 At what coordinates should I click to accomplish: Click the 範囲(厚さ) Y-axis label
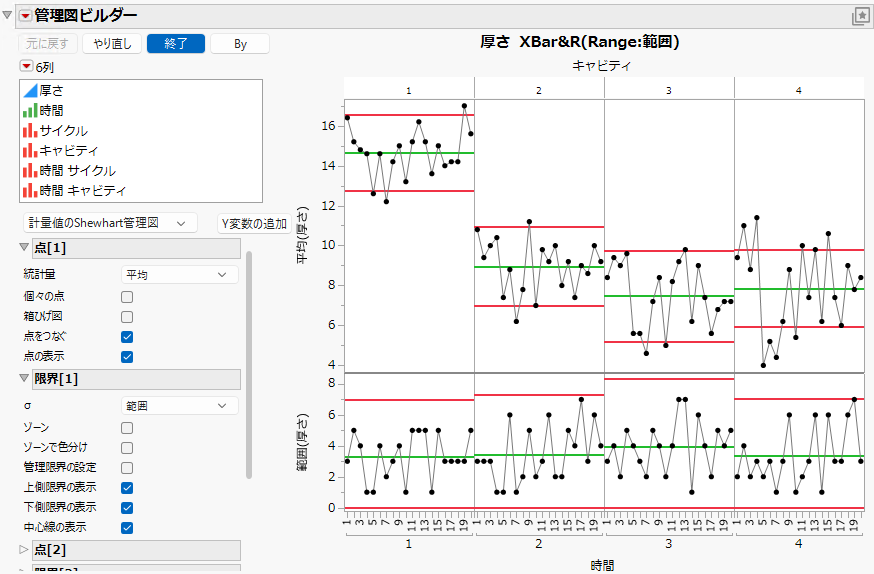pos(302,442)
